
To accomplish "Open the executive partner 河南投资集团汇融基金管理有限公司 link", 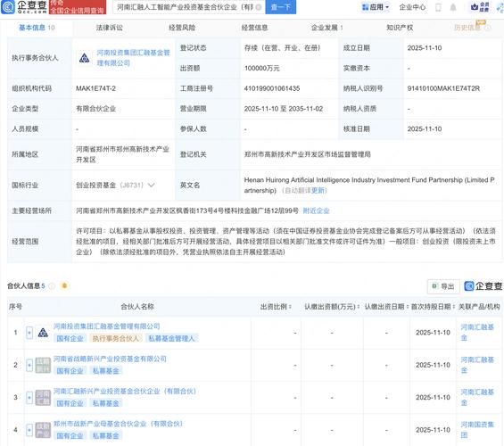I will click(x=133, y=58).
